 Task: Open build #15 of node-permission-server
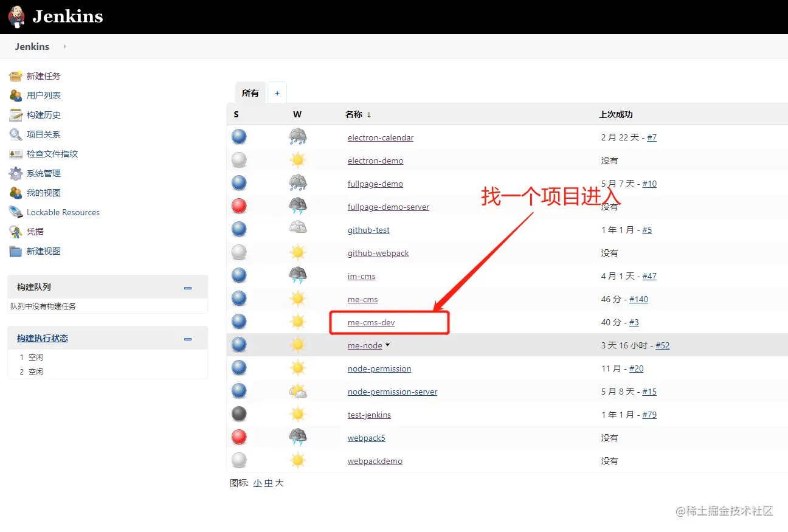[x=649, y=392]
